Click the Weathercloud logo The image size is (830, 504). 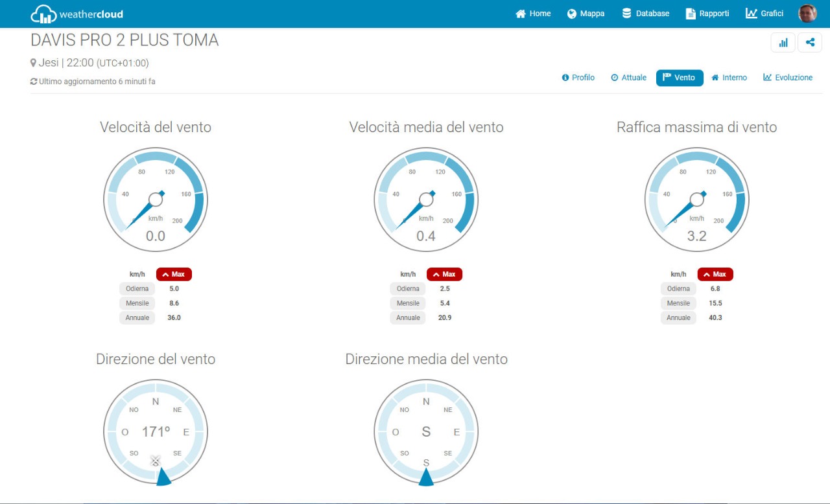click(77, 14)
